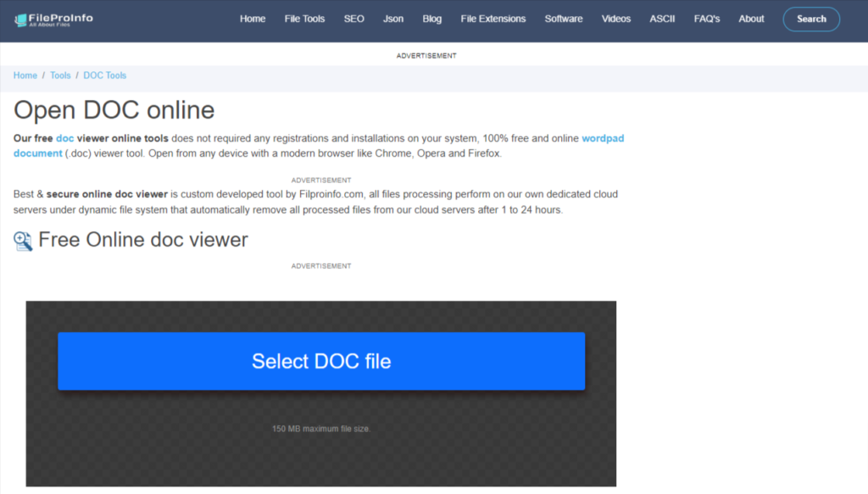Open the Videos page
The height and width of the screenshot is (494, 868).
(x=615, y=18)
